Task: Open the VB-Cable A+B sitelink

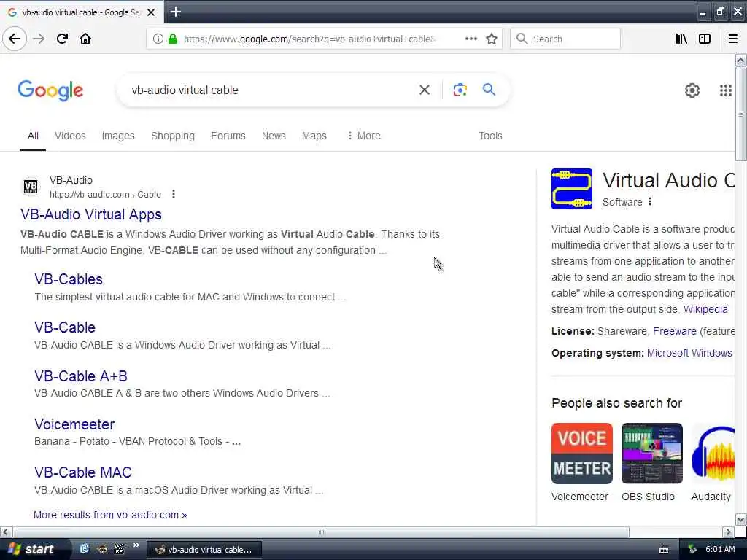Action: (x=81, y=376)
